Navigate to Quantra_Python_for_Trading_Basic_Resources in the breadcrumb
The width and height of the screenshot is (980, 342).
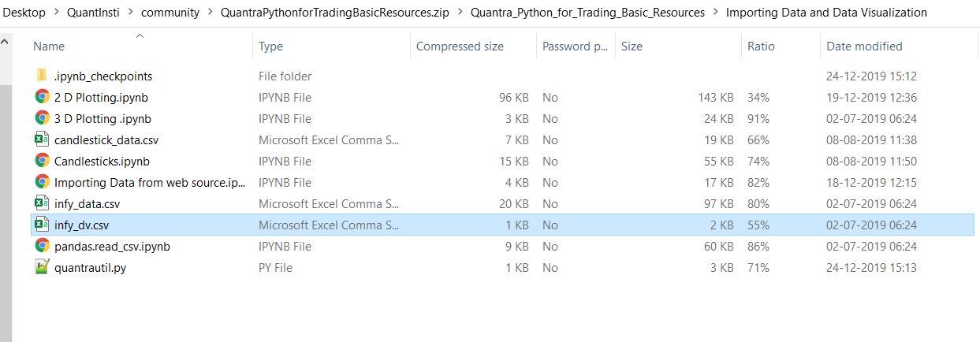click(587, 13)
